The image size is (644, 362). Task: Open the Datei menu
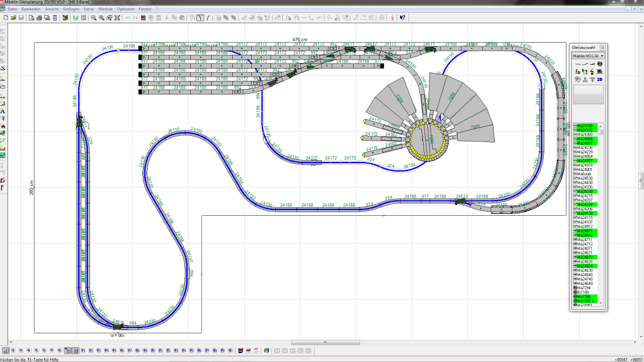tap(12, 9)
